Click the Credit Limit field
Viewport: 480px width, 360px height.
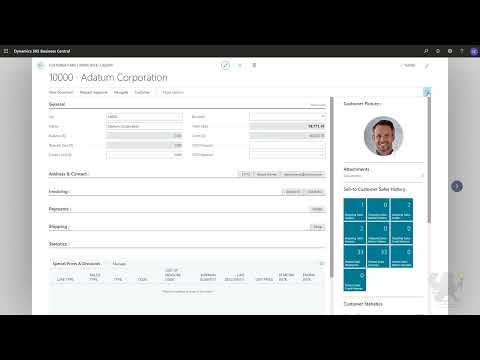point(144,155)
